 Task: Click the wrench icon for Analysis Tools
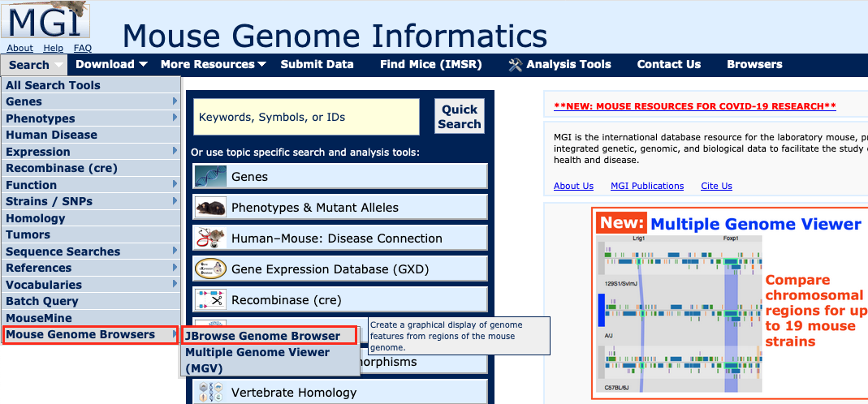click(515, 65)
